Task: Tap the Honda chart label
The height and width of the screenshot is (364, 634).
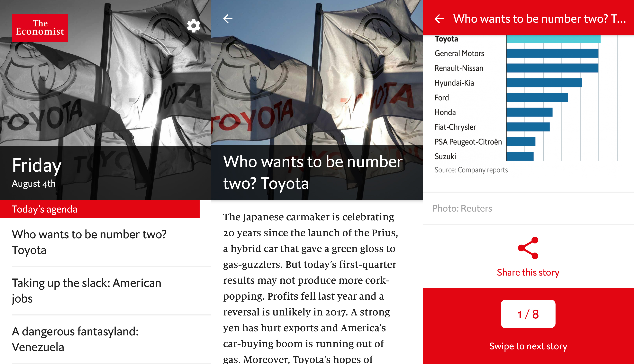Action: click(x=445, y=112)
